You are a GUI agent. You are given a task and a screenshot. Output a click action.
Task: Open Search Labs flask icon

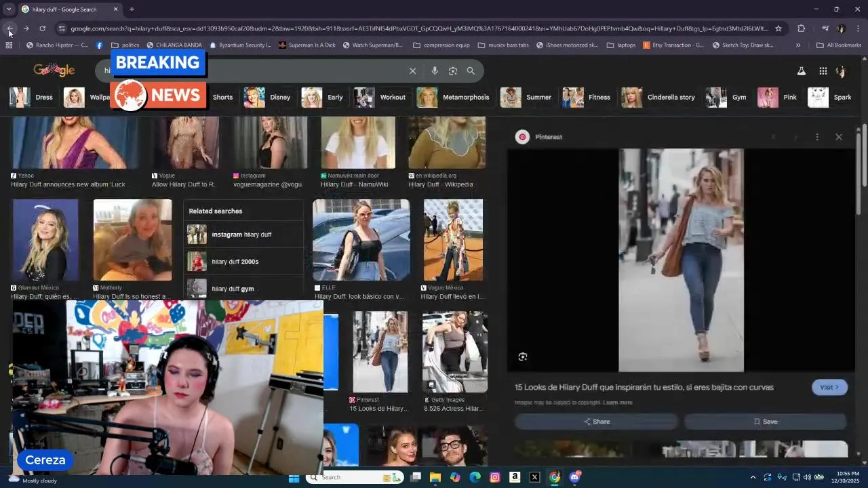[x=801, y=70]
